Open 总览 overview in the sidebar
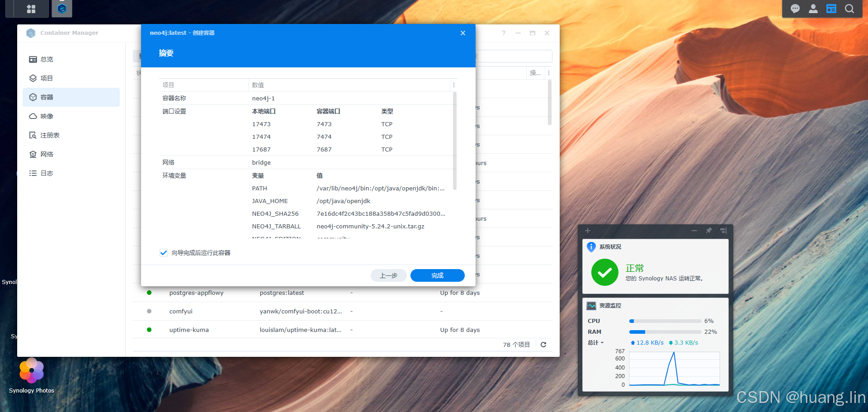868x412 pixels. [71, 59]
